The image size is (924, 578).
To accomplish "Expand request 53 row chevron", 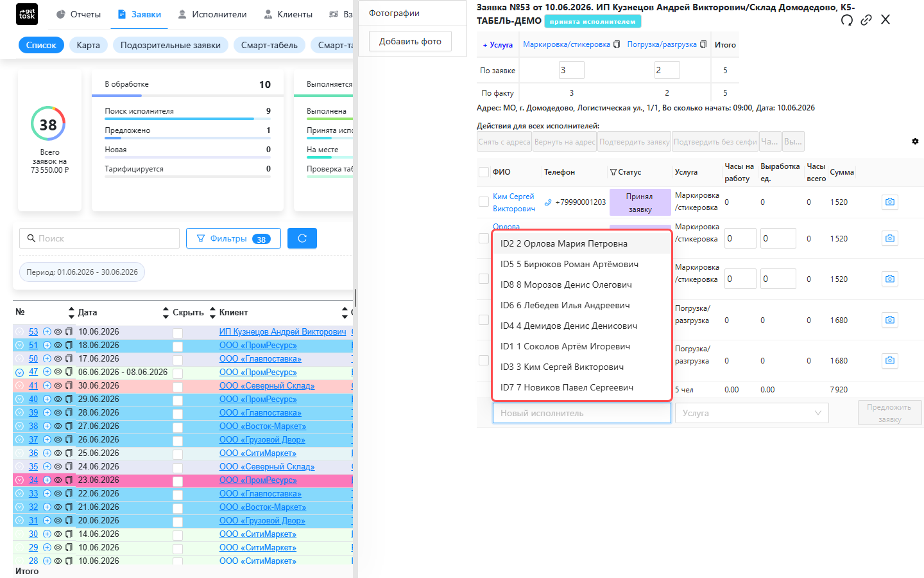I will 19,332.
